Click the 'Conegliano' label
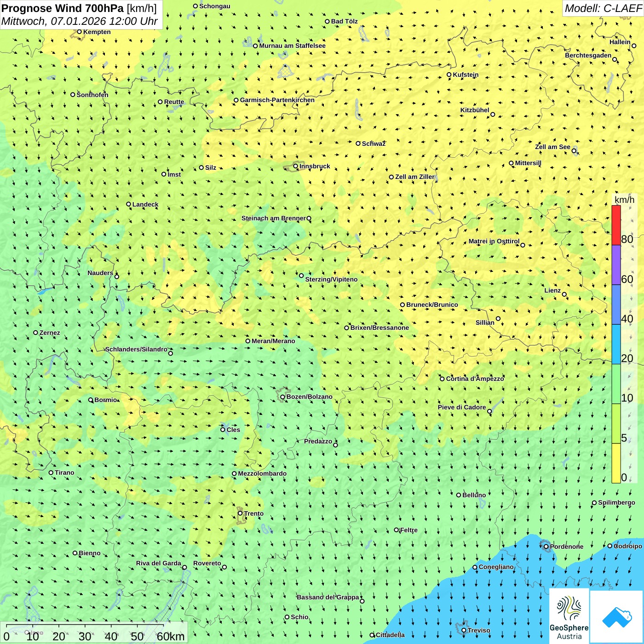644x644 pixels. pos(496,567)
